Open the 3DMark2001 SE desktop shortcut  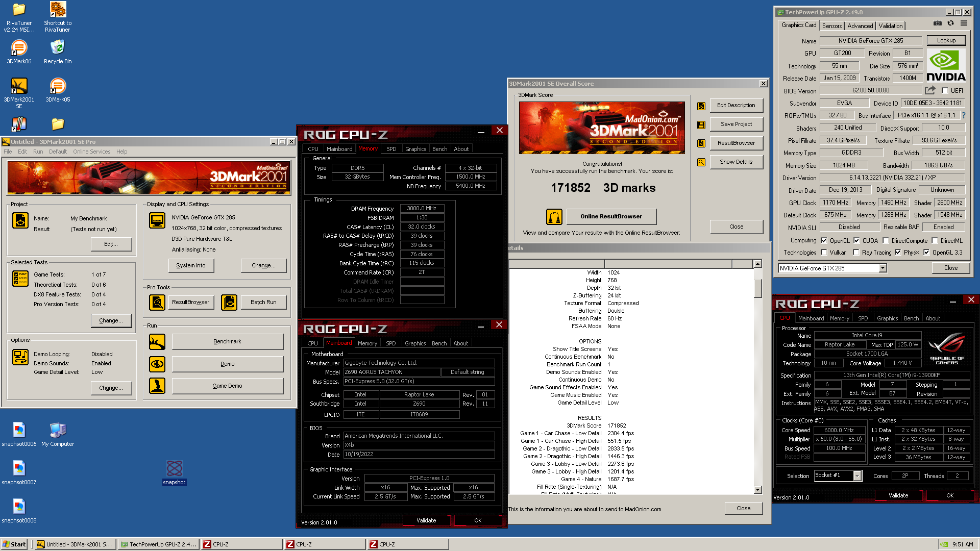pos(19,93)
